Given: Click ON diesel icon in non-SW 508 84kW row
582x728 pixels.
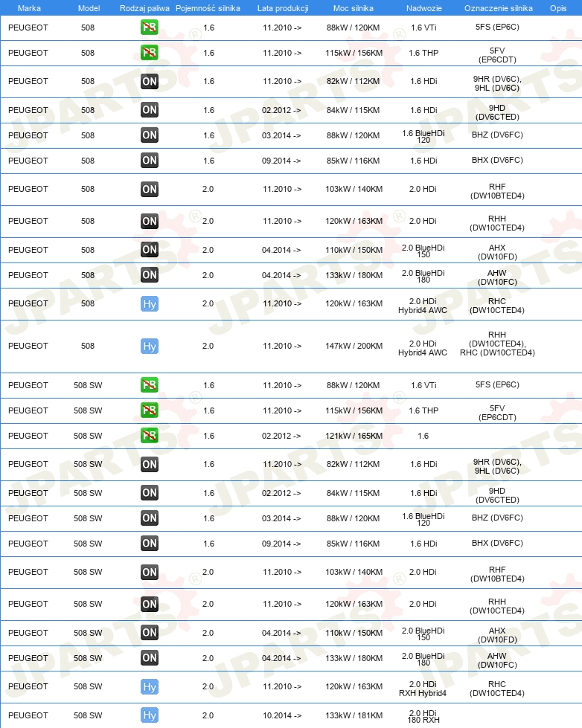Looking at the screenshot, I should coord(149,110).
